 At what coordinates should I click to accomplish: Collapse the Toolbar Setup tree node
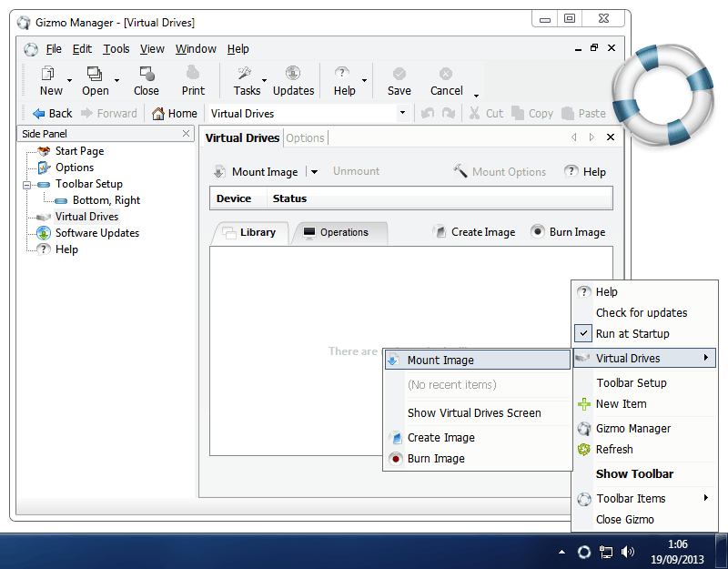tap(27, 185)
